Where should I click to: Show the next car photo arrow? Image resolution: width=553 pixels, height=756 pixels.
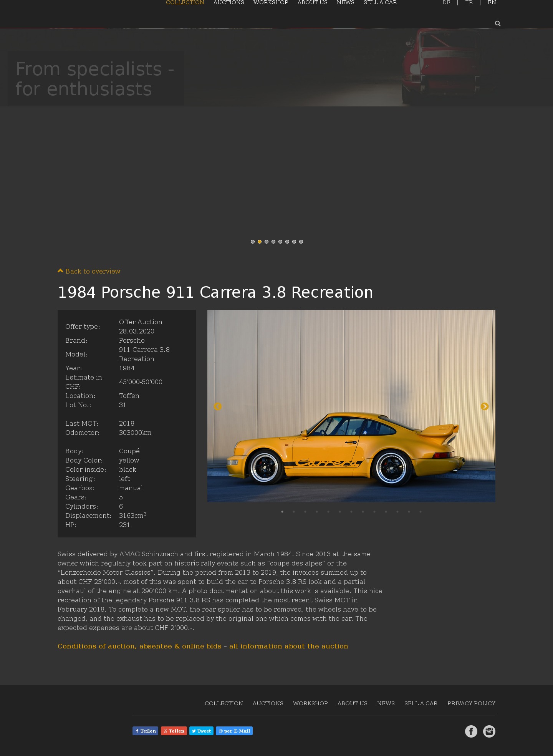coord(485,406)
